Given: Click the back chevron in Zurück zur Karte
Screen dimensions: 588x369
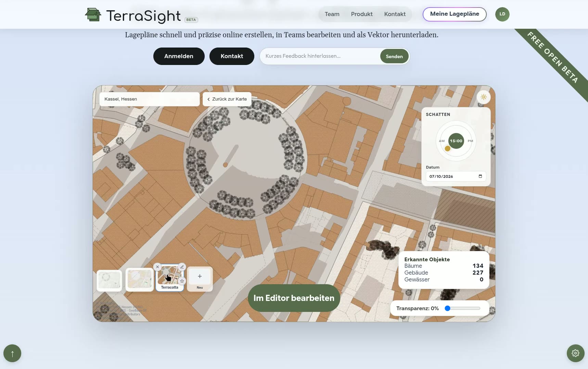Looking at the screenshot, I should point(208,99).
